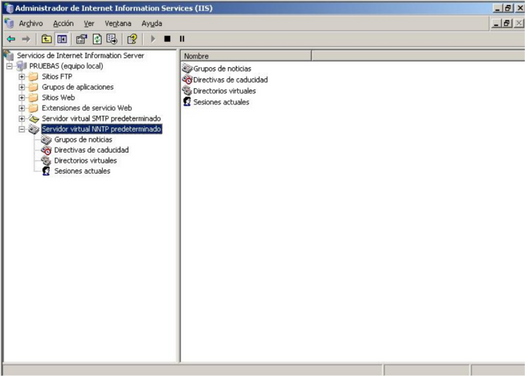The image size is (525, 376).
Task: Click the Directorios virtuales icon in tree
Action: coord(46,160)
